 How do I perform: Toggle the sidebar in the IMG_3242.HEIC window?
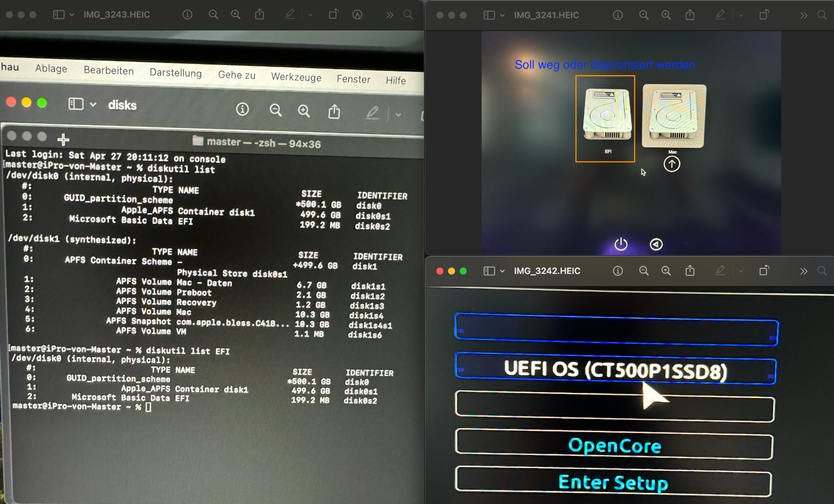point(489,271)
